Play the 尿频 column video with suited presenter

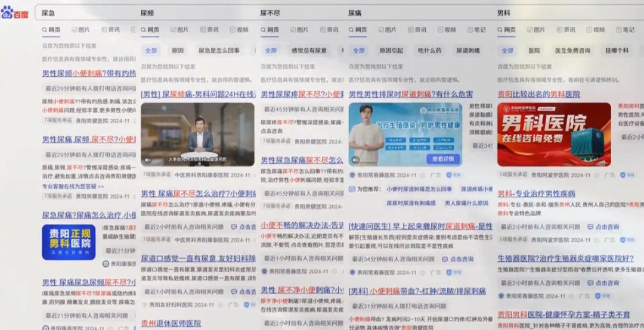pyautogui.click(x=197, y=134)
